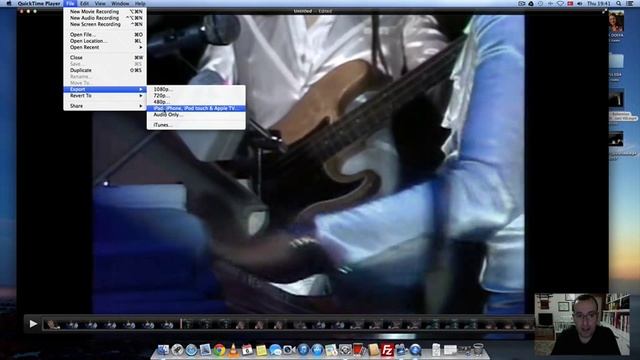640x360 pixels.
Task: Expand the Share submenu
Action: [105, 106]
